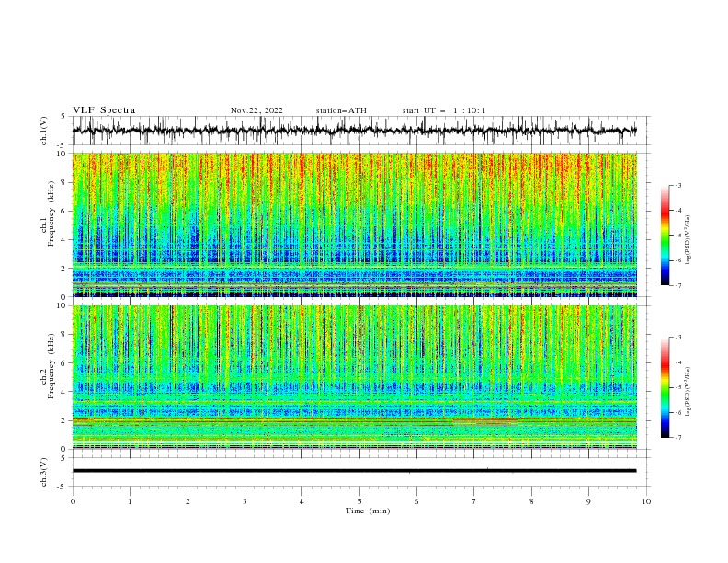Click the time axis tick label '0'
Image resolution: width=728 pixels, height=563 pixels.
[x=73, y=501]
